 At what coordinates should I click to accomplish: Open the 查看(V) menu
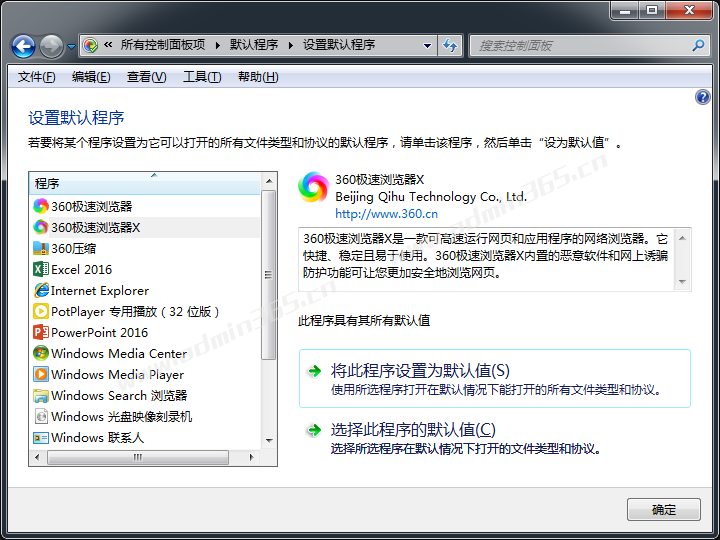point(146,77)
